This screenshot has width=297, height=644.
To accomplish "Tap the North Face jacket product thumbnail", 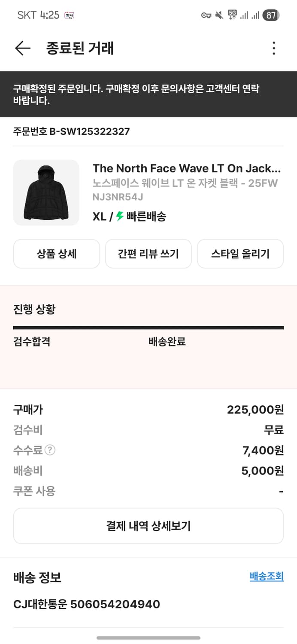I will (46, 193).
